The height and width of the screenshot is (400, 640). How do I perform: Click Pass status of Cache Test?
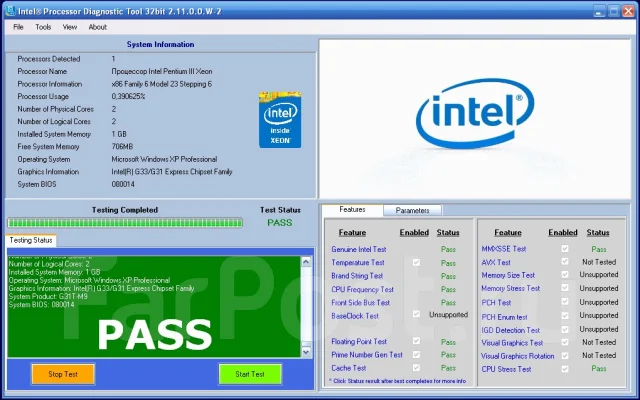pos(448,368)
